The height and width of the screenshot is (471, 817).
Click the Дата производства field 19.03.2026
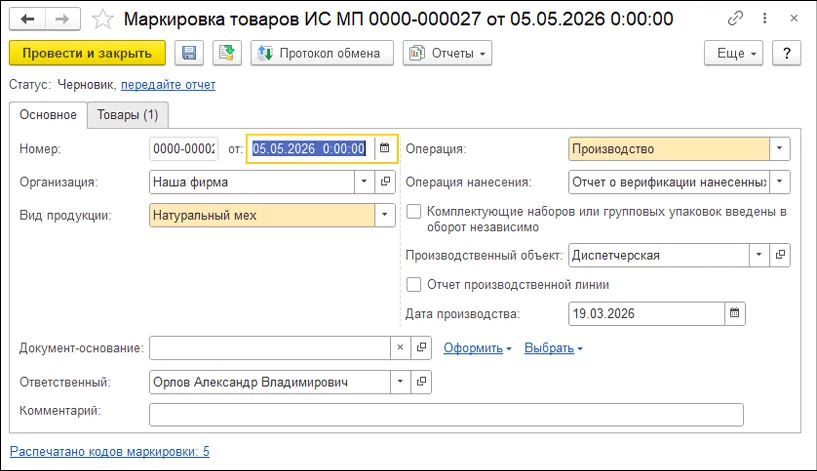click(647, 314)
